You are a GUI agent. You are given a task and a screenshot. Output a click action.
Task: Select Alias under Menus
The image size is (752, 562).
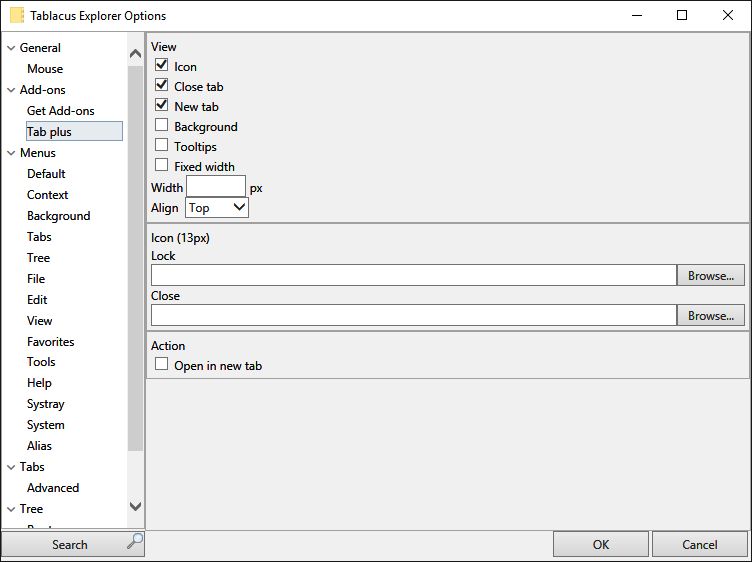[39, 446]
